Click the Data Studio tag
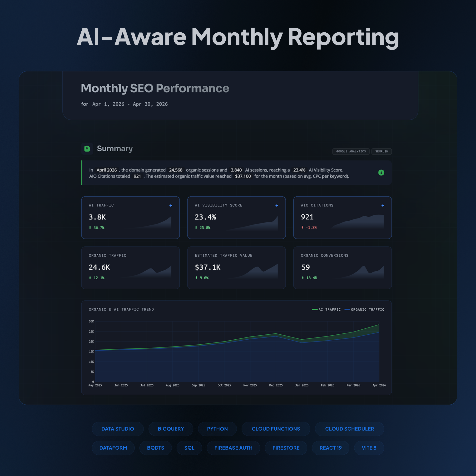 pyautogui.click(x=118, y=429)
